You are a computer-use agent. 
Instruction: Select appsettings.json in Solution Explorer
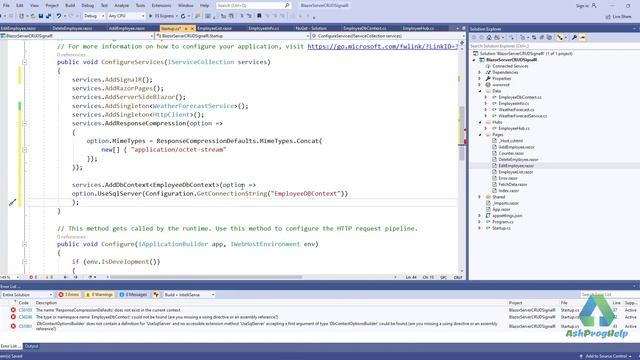click(x=507, y=216)
